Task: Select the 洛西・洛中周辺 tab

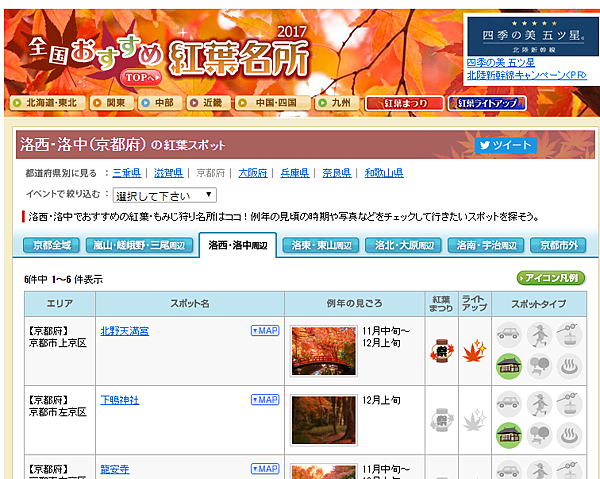Action: coord(238,245)
